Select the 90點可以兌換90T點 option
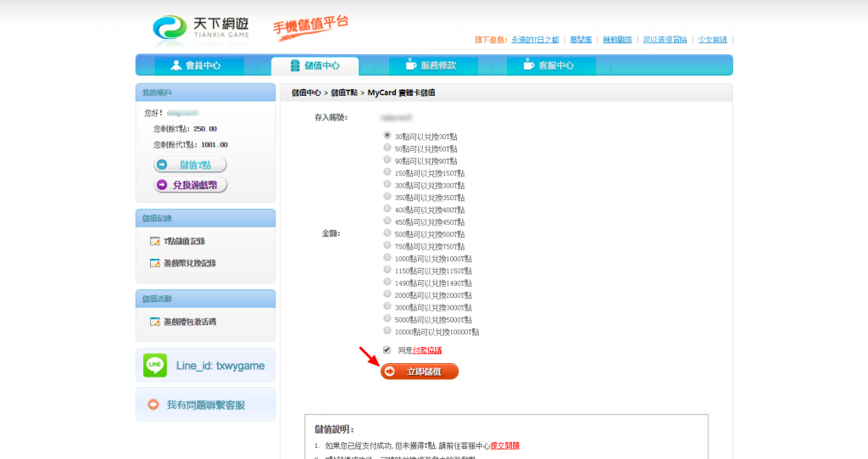The width and height of the screenshot is (868, 459). click(387, 160)
